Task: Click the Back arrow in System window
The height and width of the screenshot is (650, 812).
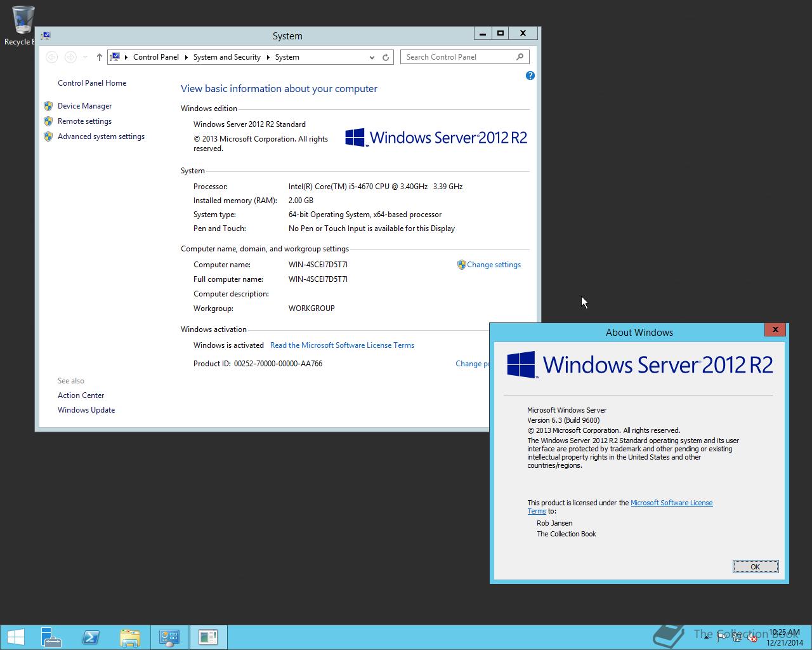Action: pos(52,57)
